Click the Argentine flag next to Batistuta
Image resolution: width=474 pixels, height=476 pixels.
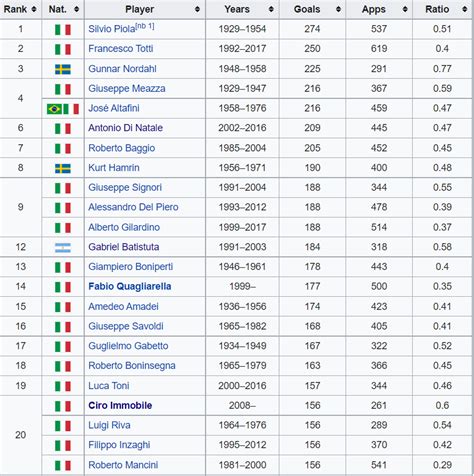click(63, 248)
